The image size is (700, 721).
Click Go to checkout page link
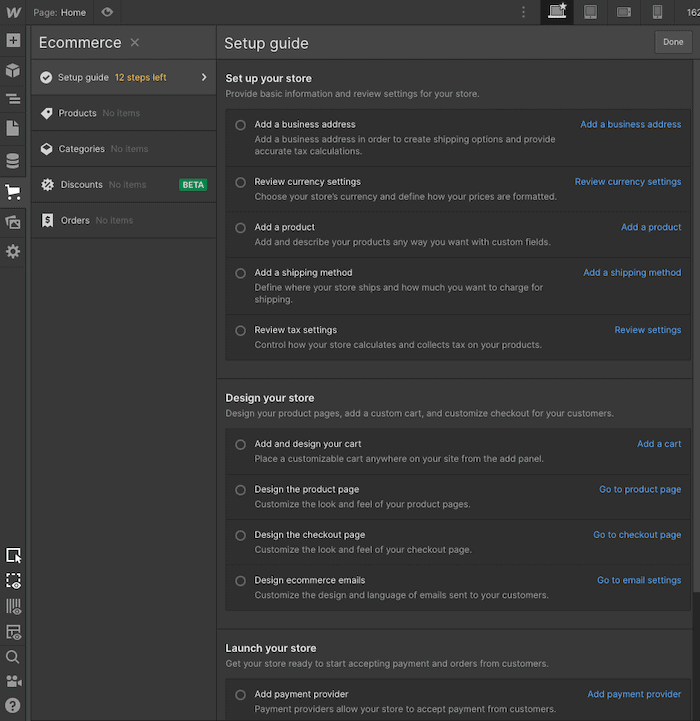637,535
